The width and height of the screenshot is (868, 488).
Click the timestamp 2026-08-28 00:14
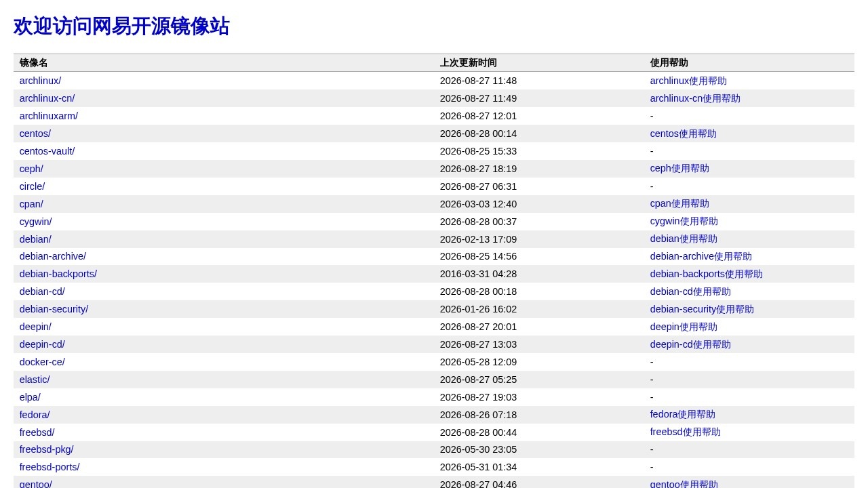click(x=478, y=134)
